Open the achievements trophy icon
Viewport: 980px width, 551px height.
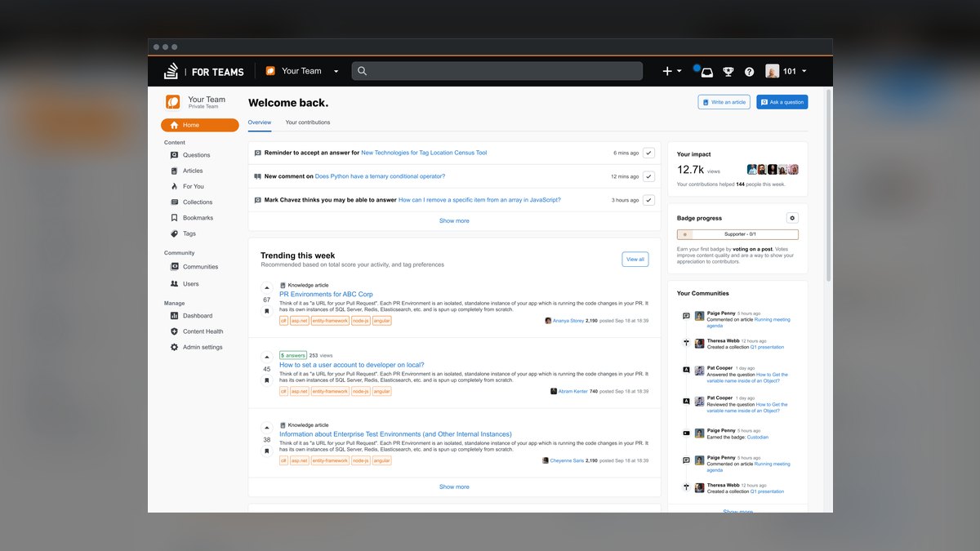[728, 72]
